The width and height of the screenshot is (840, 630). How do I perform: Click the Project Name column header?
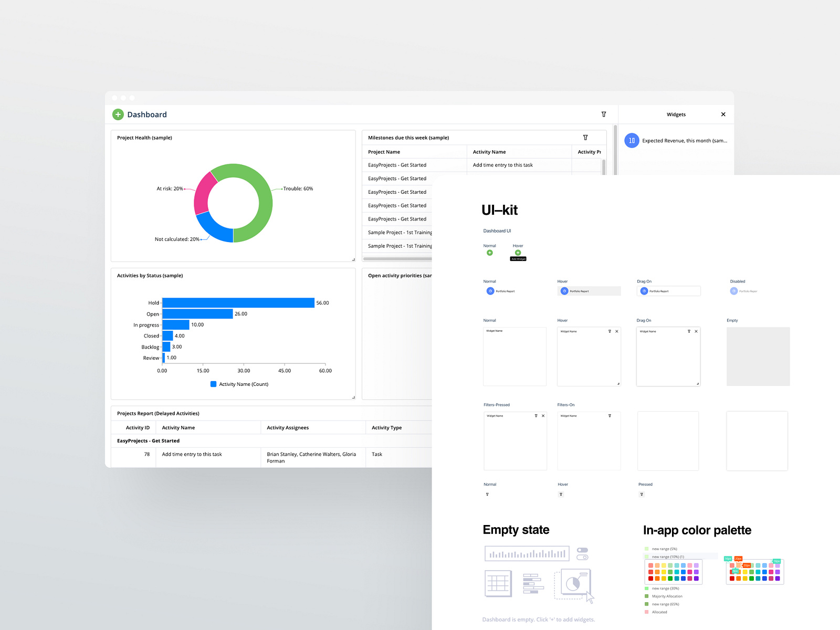[x=384, y=152]
